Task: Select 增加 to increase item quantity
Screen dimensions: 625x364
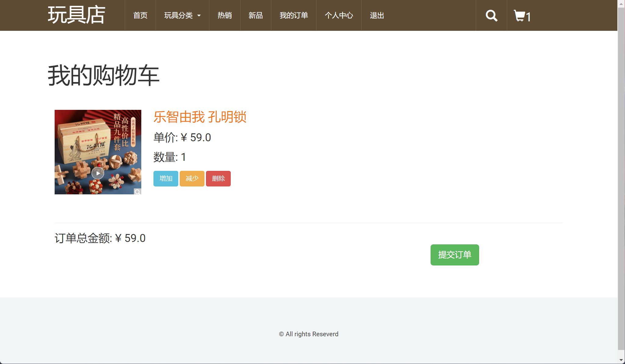Action: coord(166,178)
